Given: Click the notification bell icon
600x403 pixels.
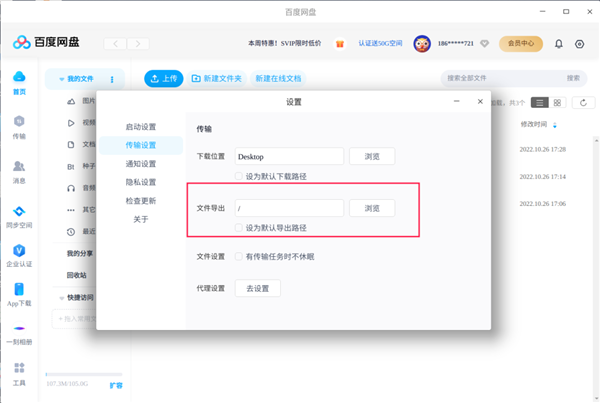Looking at the screenshot, I should [x=558, y=44].
